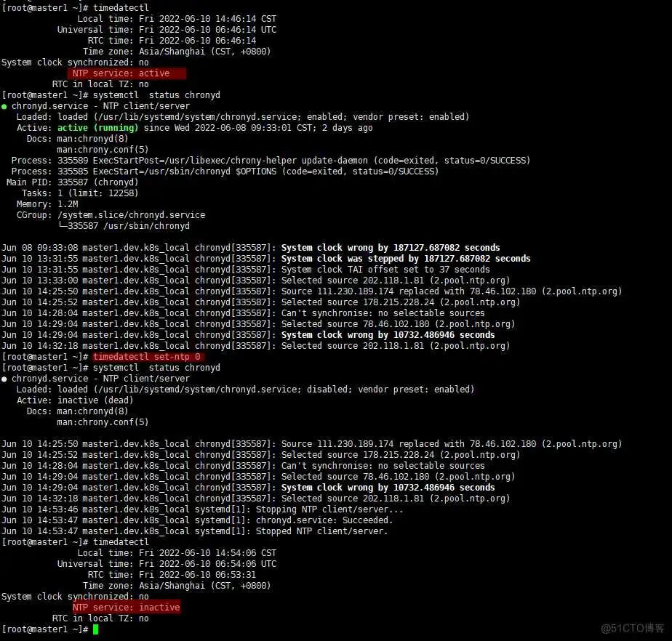Click the ExecStartPost chrony-helper process line

coord(271,161)
